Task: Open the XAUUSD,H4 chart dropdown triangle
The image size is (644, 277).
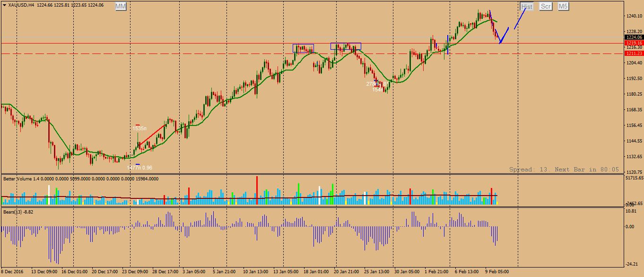Action: (4, 5)
